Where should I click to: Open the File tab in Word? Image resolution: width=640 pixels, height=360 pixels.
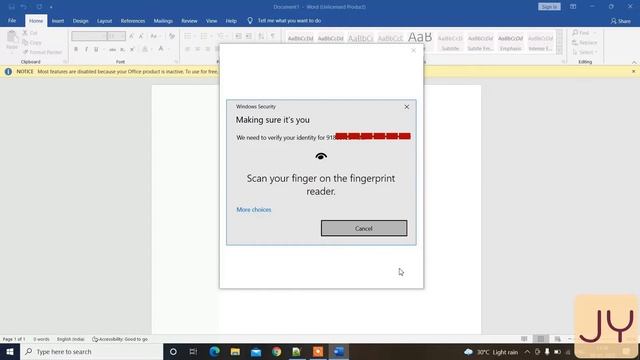[12, 20]
